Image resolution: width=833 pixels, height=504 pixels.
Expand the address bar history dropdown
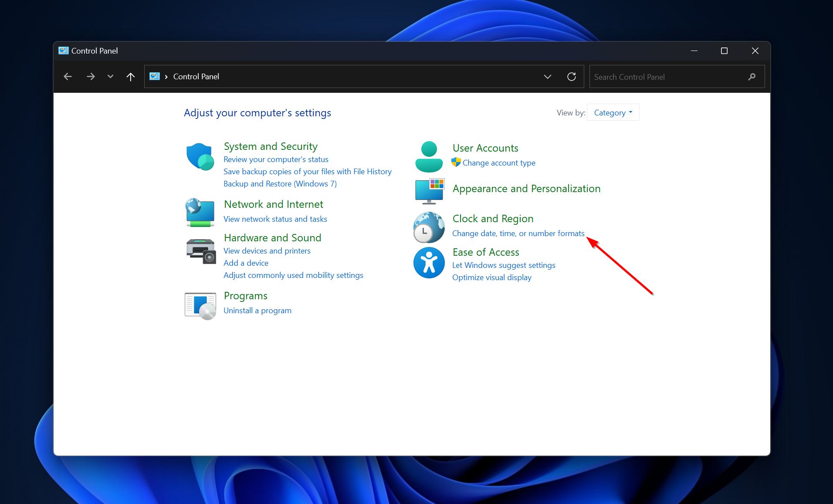tap(548, 77)
